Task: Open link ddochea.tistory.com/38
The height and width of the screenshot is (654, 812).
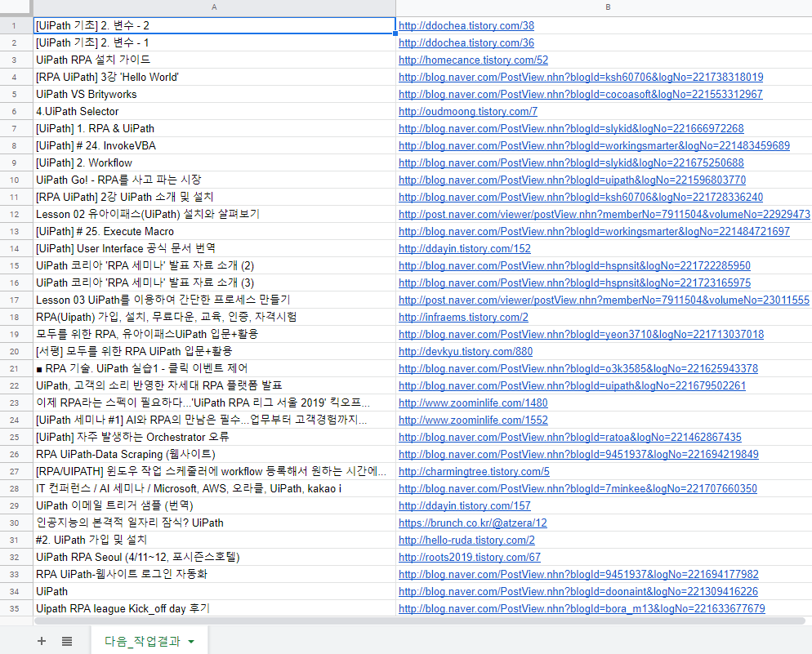Action: 466,26
